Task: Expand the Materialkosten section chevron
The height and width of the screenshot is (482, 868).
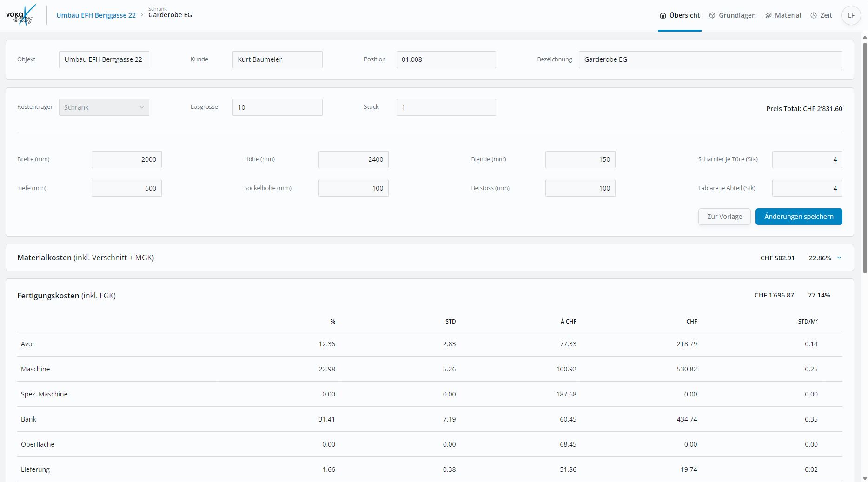Action: [839, 258]
